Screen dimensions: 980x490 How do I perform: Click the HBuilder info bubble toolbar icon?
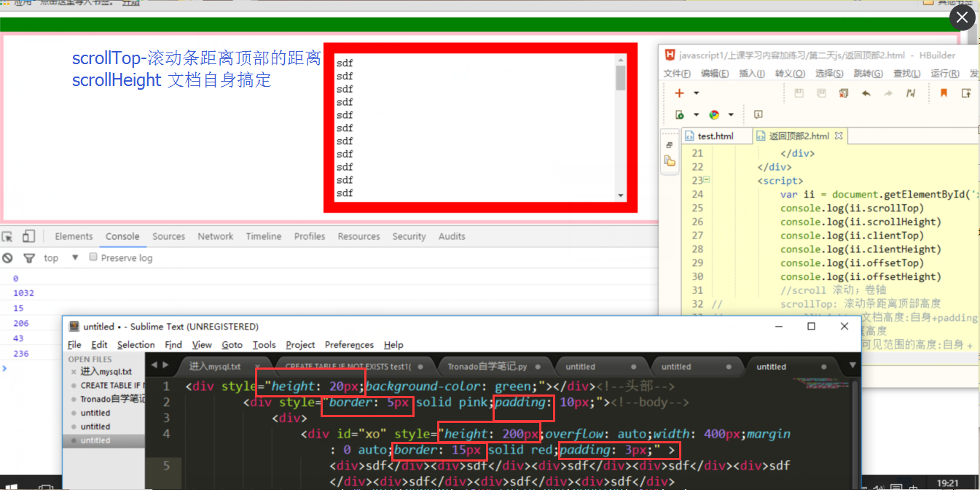[x=758, y=114]
